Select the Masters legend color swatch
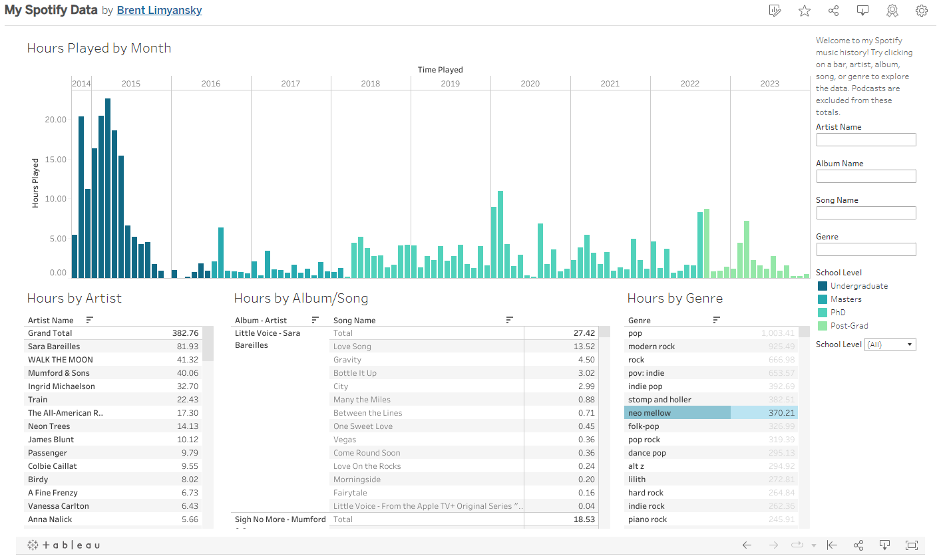Image resolution: width=939 pixels, height=560 pixels. [x=822, y=299]
